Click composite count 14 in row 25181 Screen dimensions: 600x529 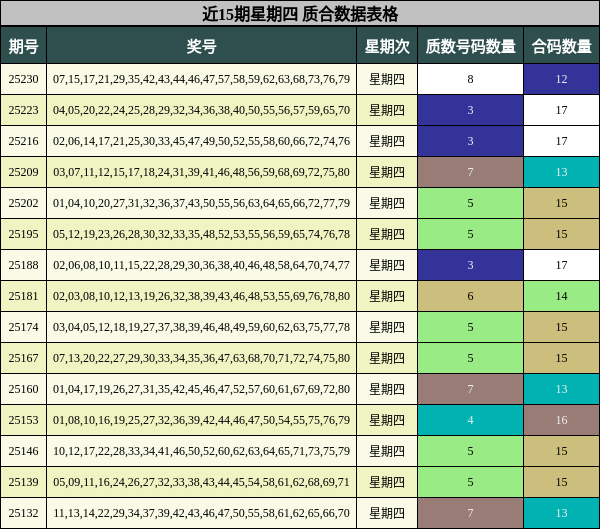pos(561,296)
